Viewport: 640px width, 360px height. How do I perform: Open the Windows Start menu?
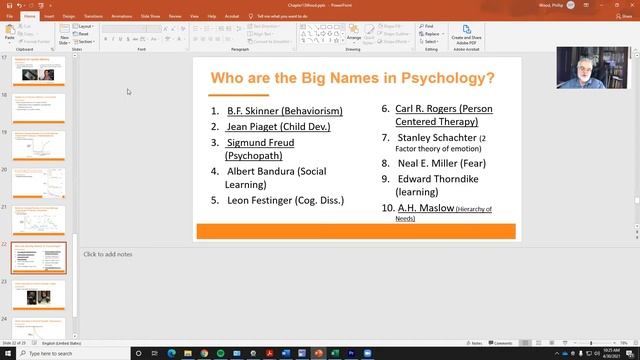(x=8, y=353)
